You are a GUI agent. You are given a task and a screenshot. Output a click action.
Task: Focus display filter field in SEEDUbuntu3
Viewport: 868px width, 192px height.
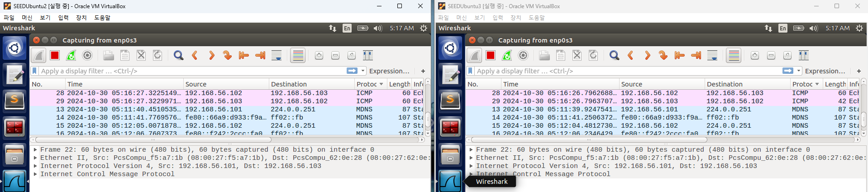coord(628,71)
